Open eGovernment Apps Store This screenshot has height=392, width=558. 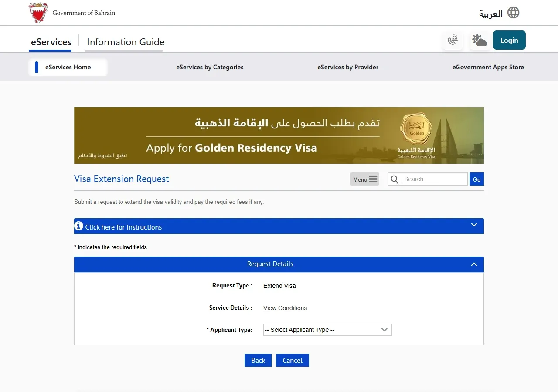(488, 67)
